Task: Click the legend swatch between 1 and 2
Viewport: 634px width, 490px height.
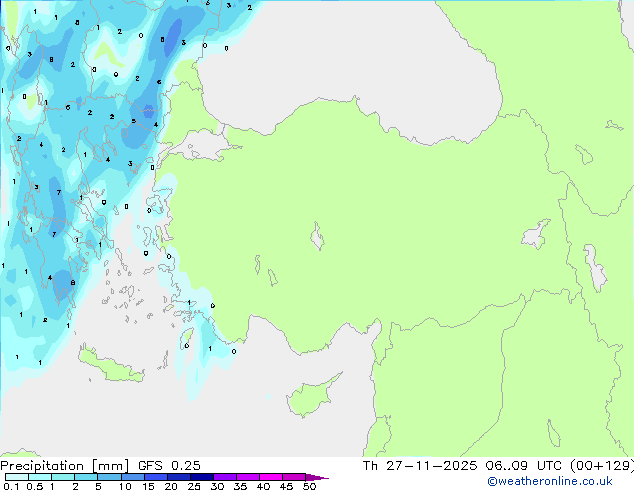Action: tap(63, 477)
